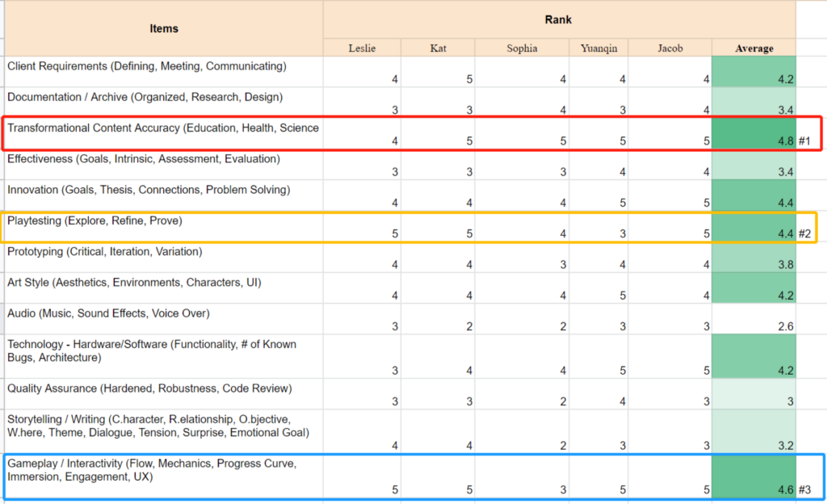
Task: Click the #1 label beside Transformational Content
Action: coord(804,141)
